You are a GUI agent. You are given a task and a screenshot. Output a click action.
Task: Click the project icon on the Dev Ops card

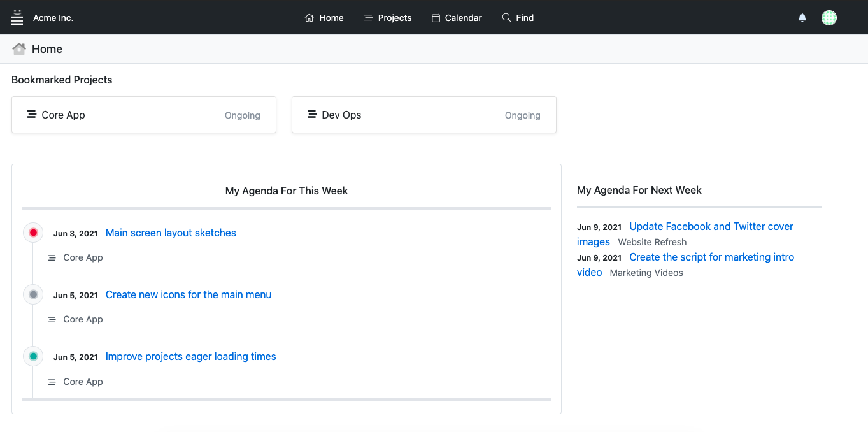coord(311,114)
